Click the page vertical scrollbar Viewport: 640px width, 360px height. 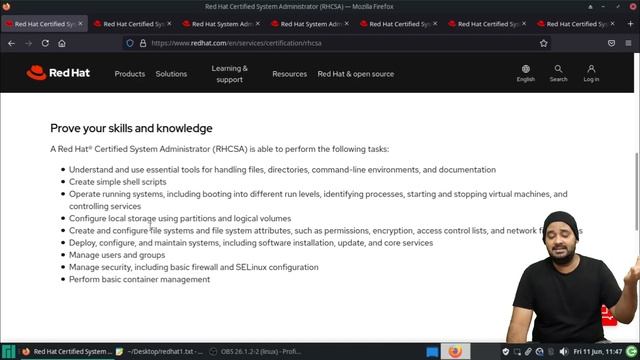click(x=636, y=192)
